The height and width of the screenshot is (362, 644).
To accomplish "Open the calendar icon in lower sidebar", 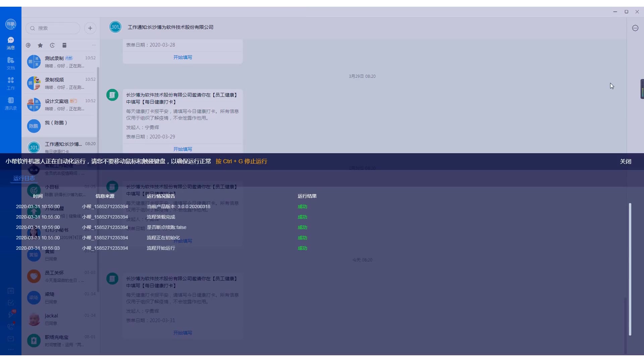I will (11, 291).
